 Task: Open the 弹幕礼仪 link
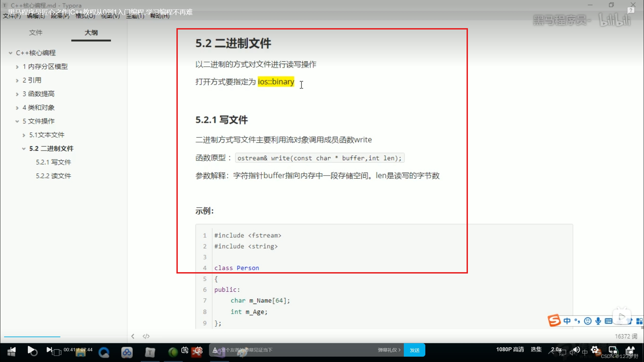(389, 350)
